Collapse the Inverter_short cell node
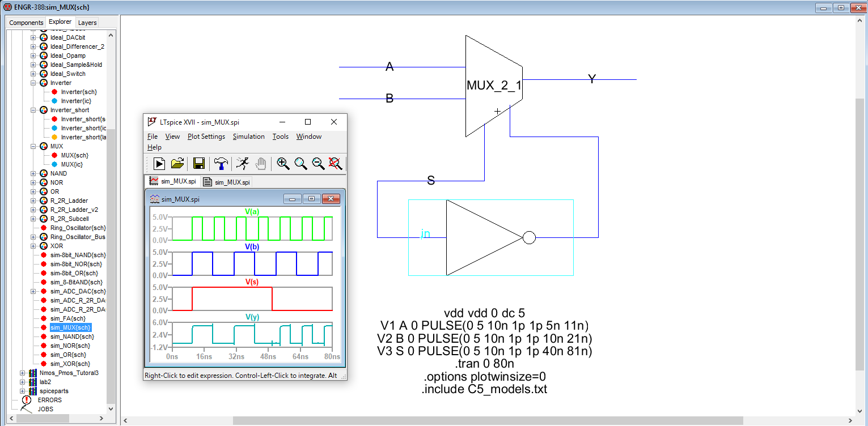 tap(33, 110)
